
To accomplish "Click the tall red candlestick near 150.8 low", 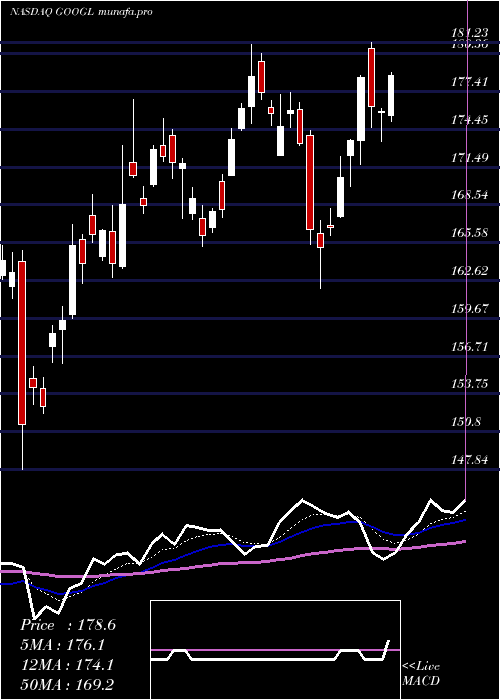I will (x=22, y=342).
